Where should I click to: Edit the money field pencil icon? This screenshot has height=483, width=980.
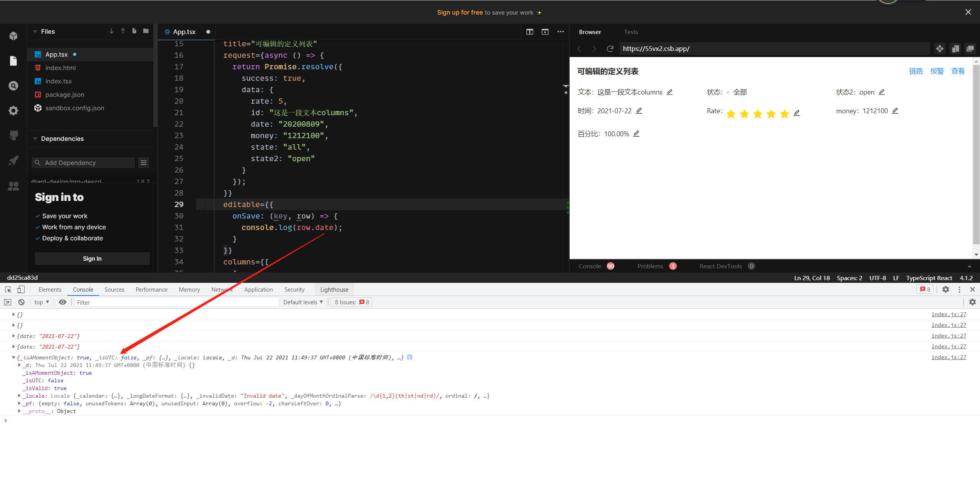click(x=895, y=111)
